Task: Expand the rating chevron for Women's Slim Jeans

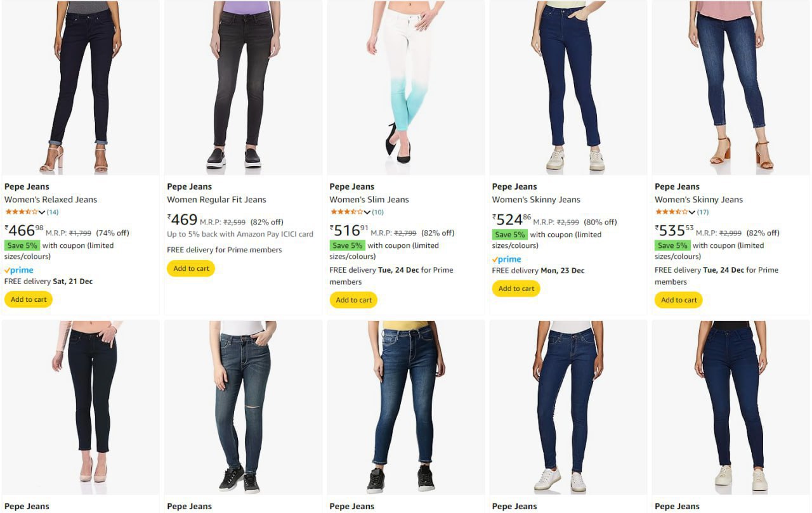Action: click(367, 212)
